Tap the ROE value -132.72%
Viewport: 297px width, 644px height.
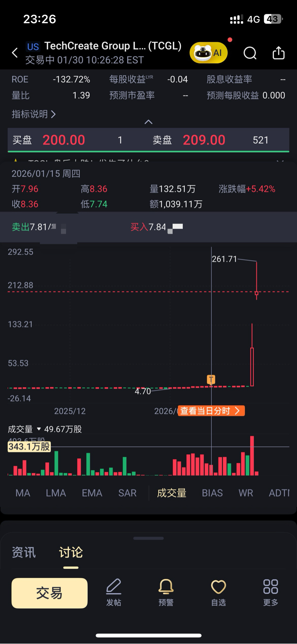(72, 79)
